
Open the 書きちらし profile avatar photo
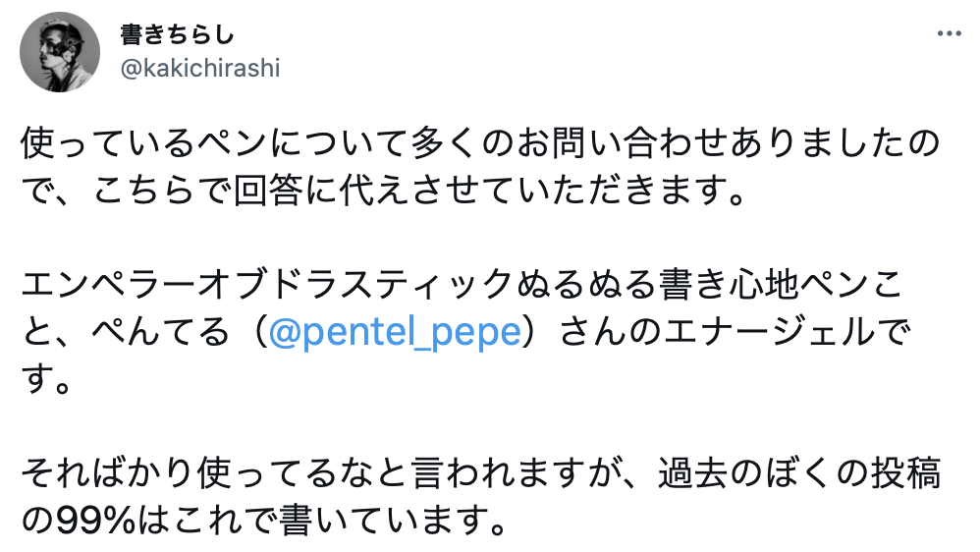coord(60,52)
